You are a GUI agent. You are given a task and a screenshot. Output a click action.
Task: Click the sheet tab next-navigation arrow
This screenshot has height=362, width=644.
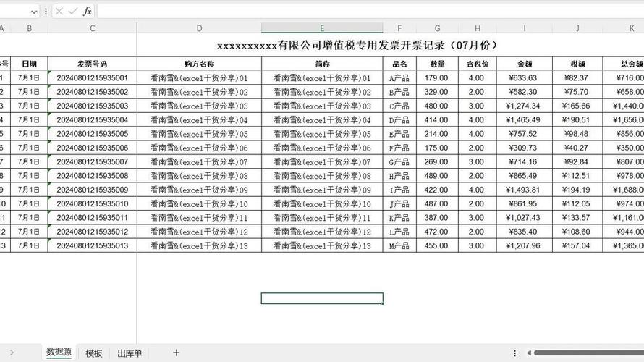(12, 353)
